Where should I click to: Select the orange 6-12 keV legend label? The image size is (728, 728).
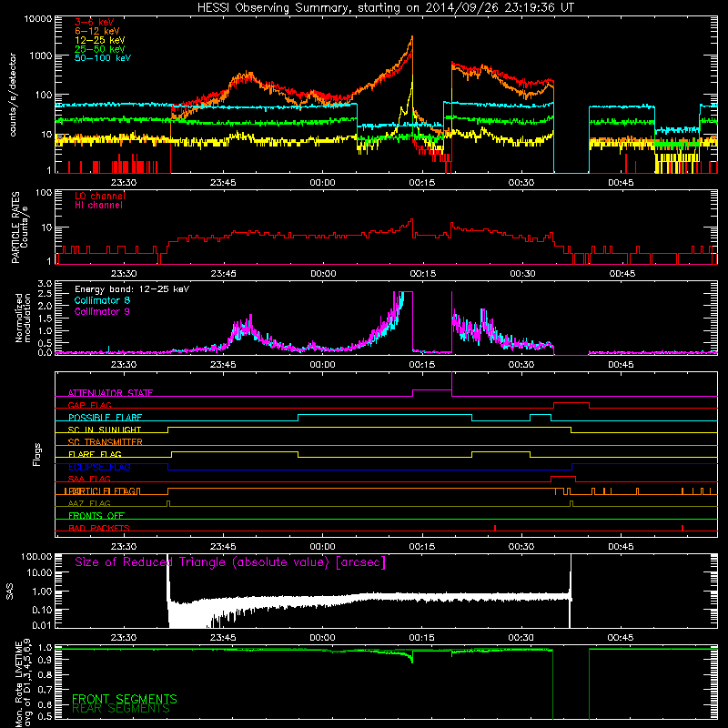(x=97, y=31)
